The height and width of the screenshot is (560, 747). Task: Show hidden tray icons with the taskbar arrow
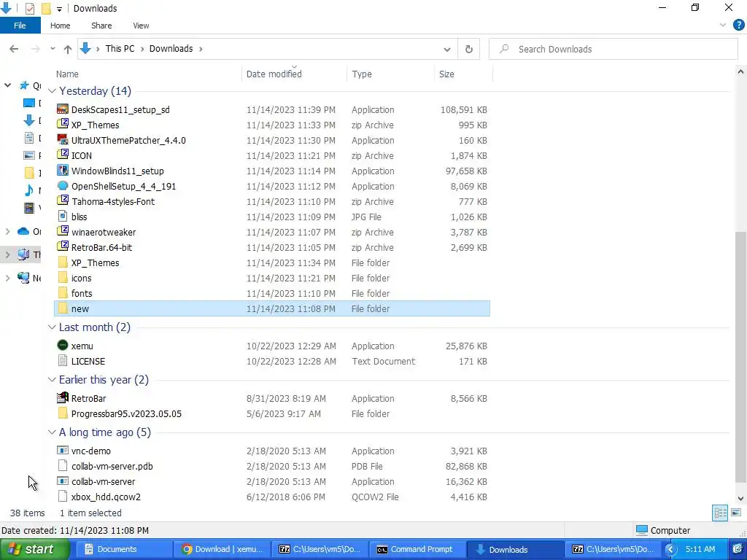point(670,550)
